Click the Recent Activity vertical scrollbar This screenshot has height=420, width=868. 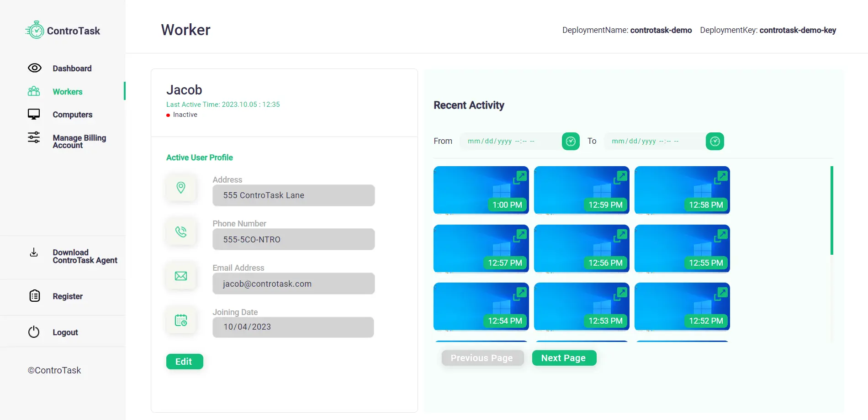pyautogui.click(x=831, y=210)
